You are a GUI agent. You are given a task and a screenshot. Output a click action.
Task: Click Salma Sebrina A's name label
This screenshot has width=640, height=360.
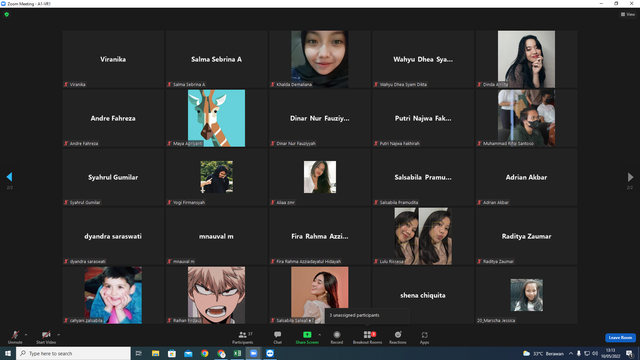coord(189,84)
